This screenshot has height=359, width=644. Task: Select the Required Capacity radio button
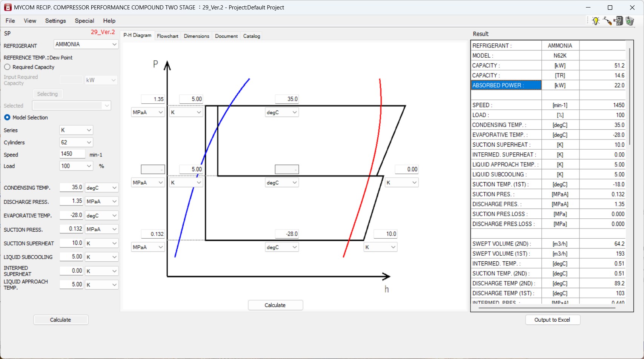pos(7,67)
